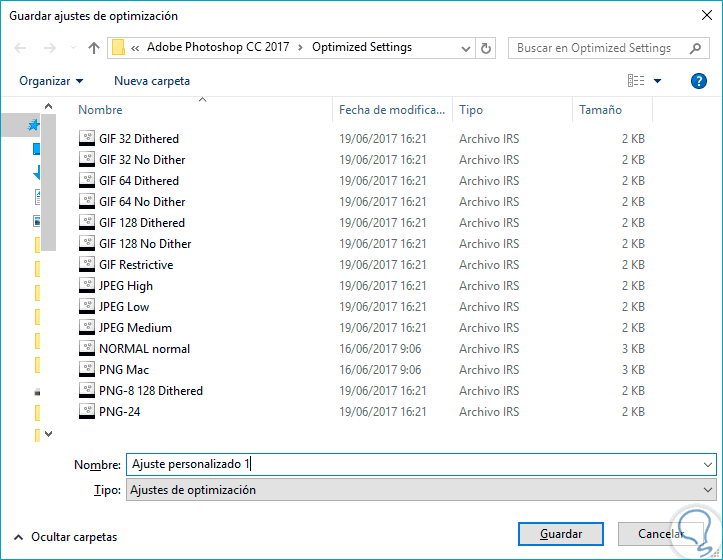
Task: Click the refresh icon beside address bar
Action: 487,48
